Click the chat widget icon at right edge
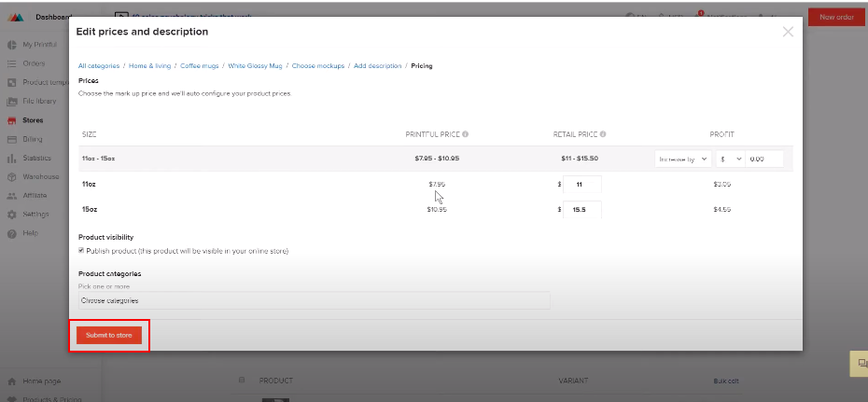 point(858,363)
